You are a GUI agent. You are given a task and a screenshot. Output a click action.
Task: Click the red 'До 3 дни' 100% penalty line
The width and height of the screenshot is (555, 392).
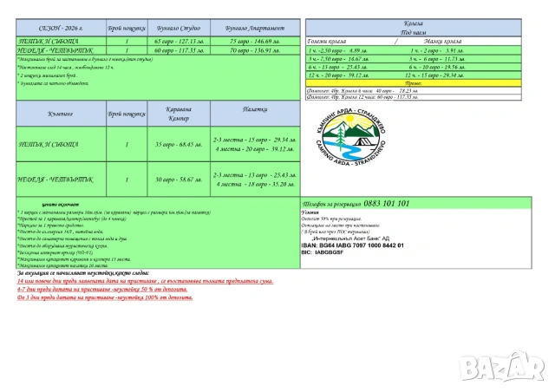click(x=105, y=297)
